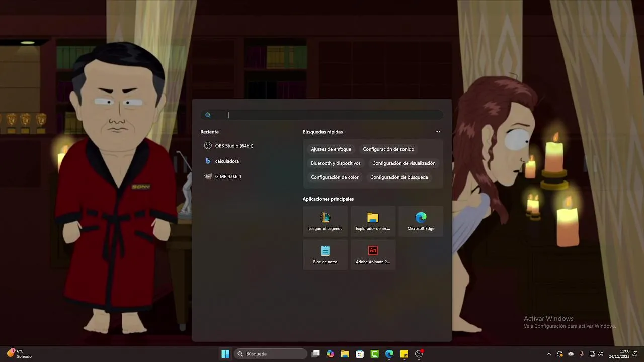Select Configuración de sonido quick search
Screen dimensions: 644x362
click(x=388, y=149)
